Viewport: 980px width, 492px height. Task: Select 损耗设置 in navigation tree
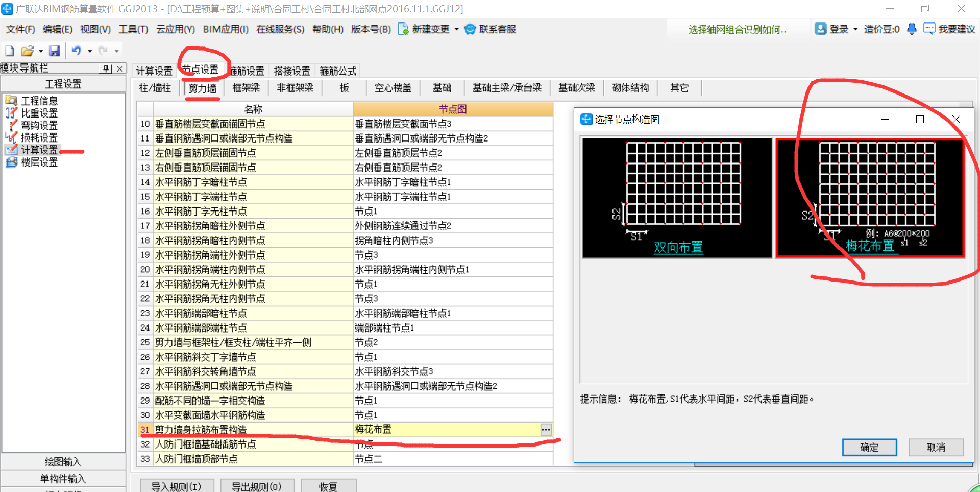[x=39, y=137]
